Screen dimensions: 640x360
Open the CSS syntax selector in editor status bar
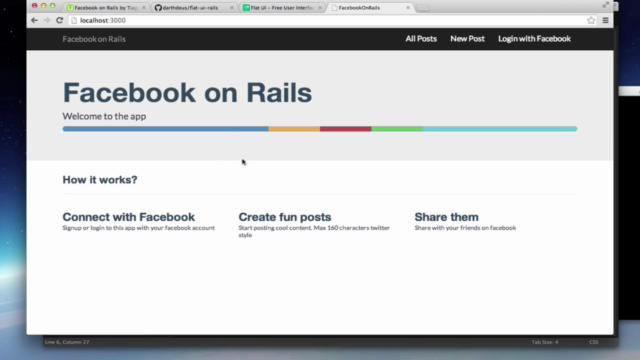[594, 342]
